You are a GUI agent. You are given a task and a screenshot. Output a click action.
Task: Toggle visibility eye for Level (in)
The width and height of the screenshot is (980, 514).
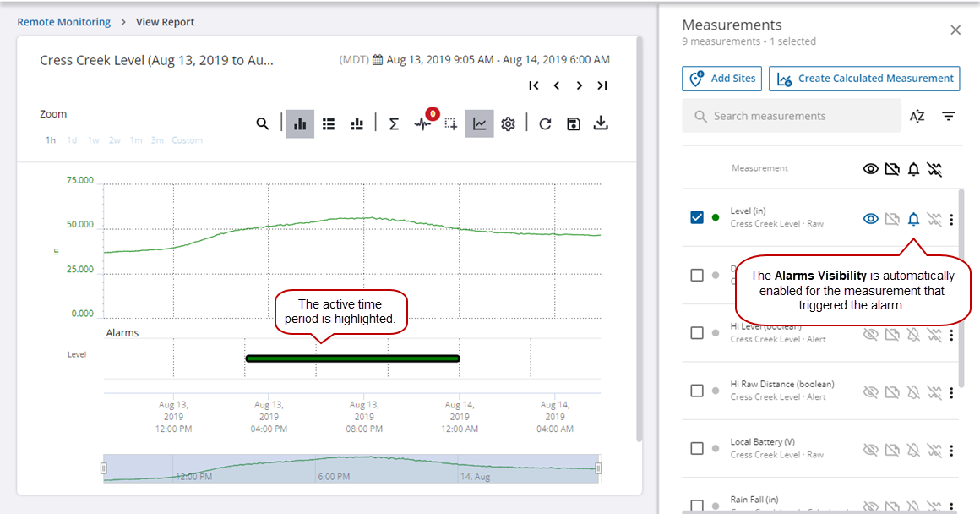tap(870, 219)
